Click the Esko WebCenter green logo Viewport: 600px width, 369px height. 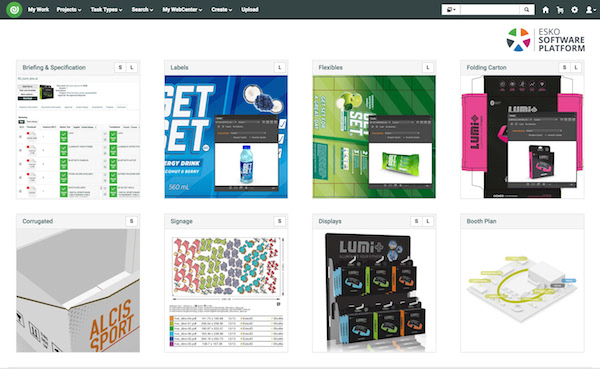click(x=14, y=9)
